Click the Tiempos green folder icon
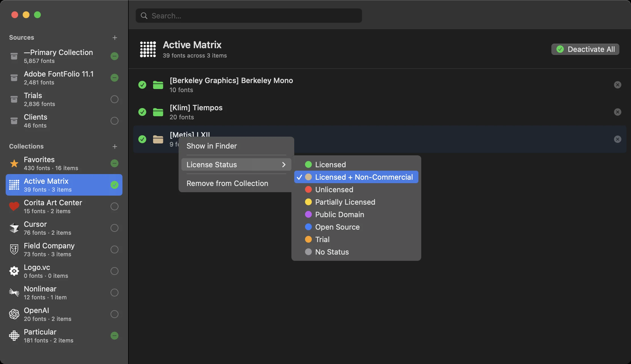This screenshot has height=364, width=631. coord(158,112)
